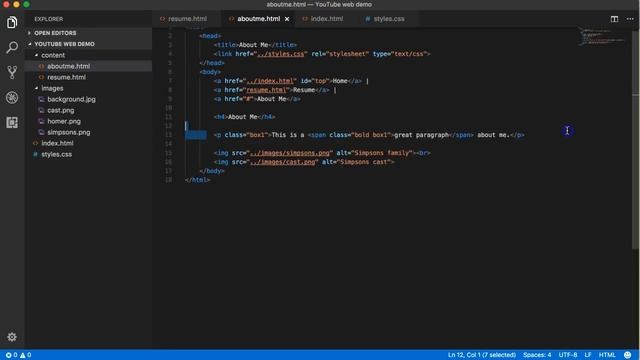Screen dimensions: 640x360
Task: Click the About Me heading code line
Action: point(244,117)
